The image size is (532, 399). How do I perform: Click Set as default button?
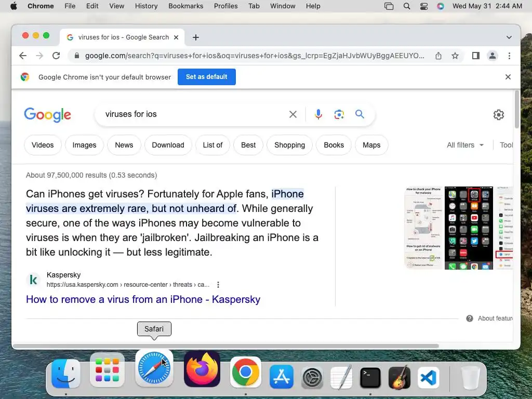(207, 77)
